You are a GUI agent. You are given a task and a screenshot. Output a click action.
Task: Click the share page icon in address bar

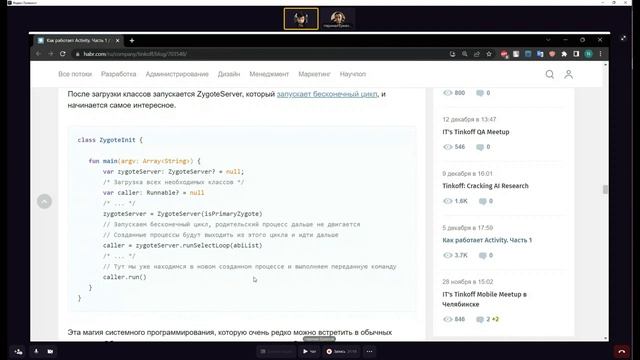(476, 54)
